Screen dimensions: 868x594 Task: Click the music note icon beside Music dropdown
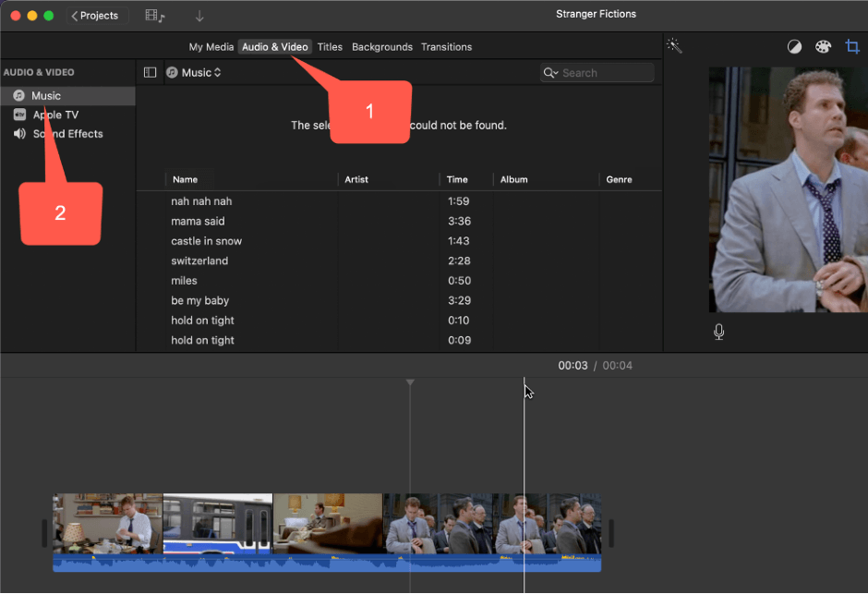(x=172, y=73)
